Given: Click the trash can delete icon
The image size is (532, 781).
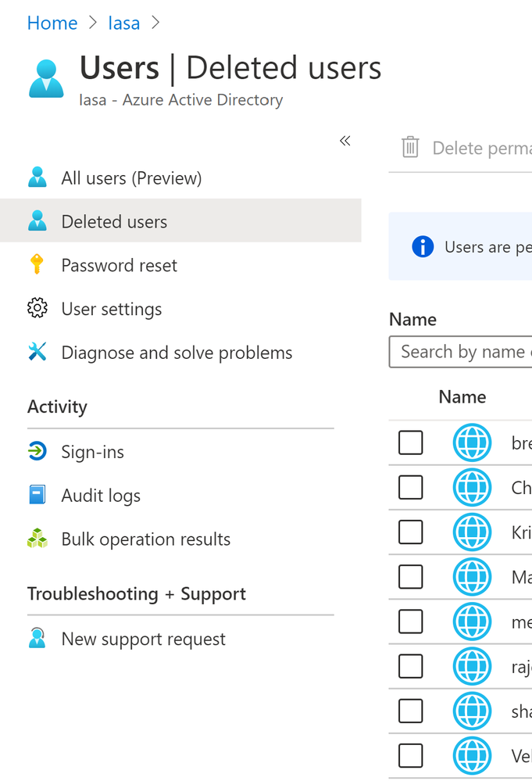Looking at the screenshot, I should pos(410,147).
